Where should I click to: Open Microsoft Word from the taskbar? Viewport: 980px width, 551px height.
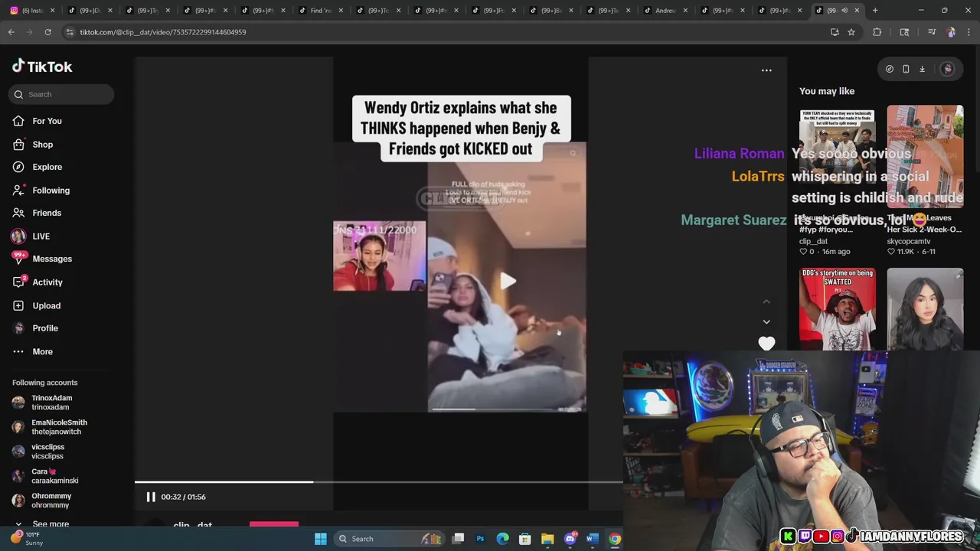[x=592, y=539]
